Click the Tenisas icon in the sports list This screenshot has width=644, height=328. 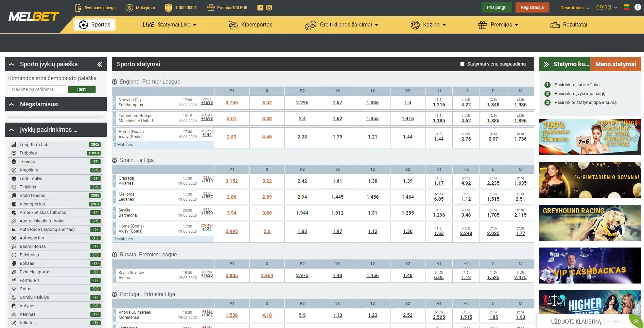point(14,161)
